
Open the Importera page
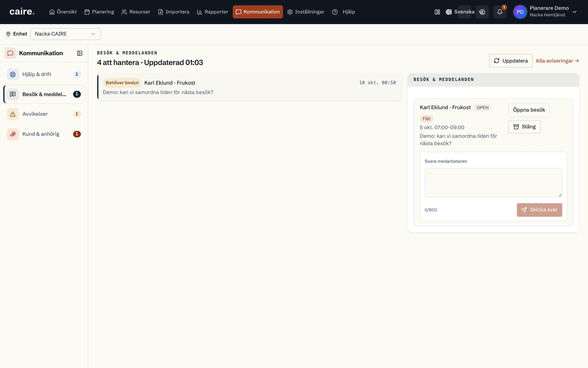[174, 12]
